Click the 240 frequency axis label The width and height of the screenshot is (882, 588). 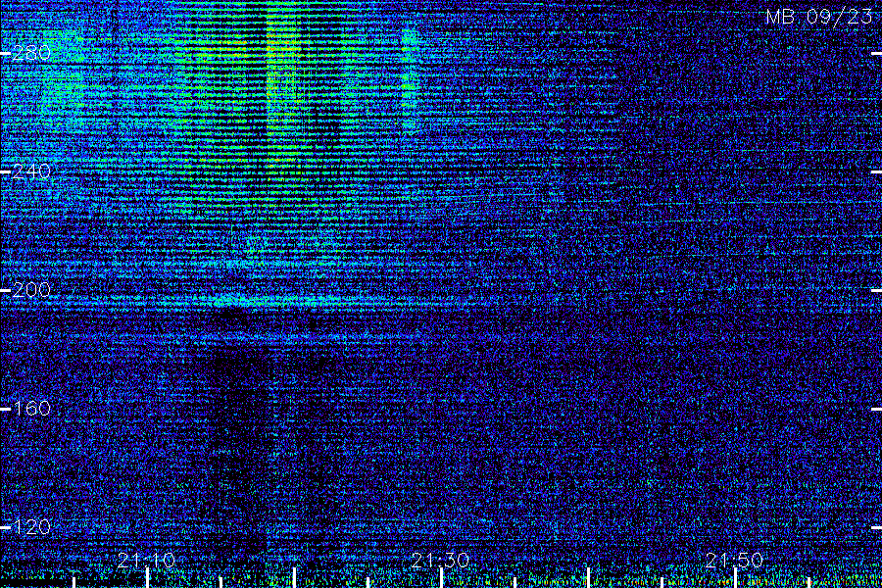tap(31, 171)
